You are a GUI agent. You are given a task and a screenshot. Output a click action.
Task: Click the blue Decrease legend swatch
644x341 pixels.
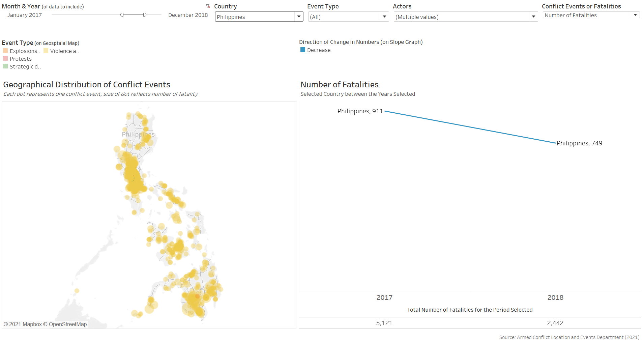click(x=303, y=50)
